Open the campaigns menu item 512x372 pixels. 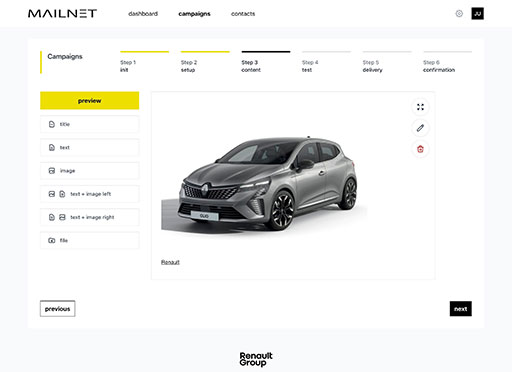[194, 14]
